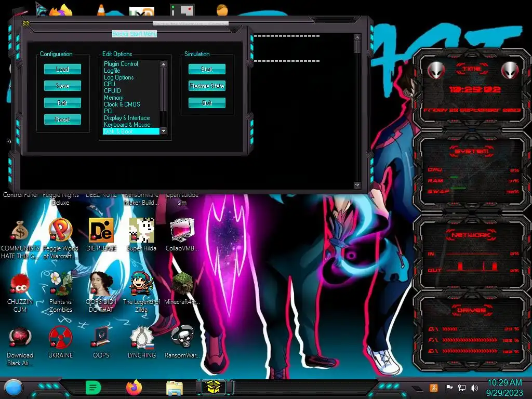
Task: Show hidden tray icons
Action: [417, 388]
